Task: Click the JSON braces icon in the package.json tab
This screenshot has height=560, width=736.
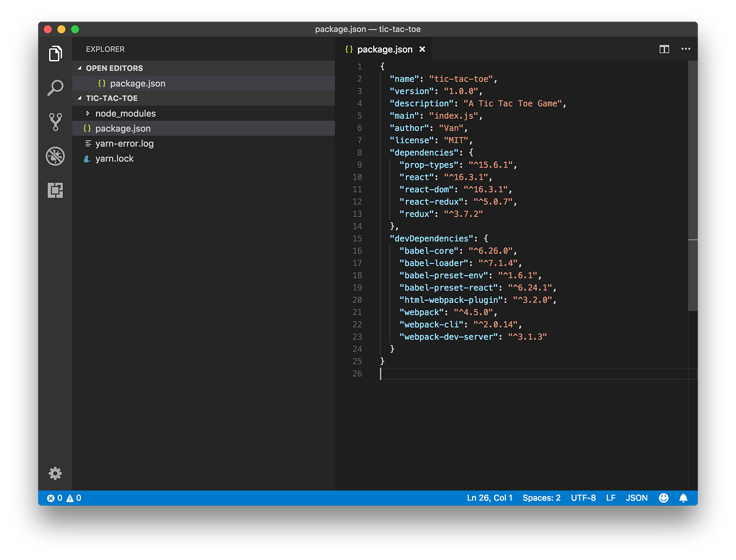Action: click(x=349, y=49)
